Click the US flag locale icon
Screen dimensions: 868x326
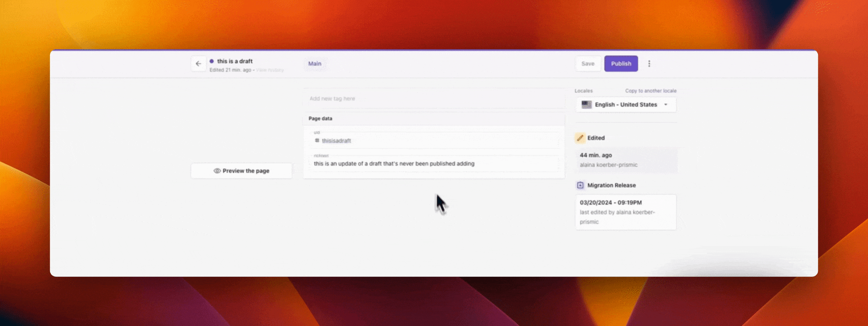point(586,105)
